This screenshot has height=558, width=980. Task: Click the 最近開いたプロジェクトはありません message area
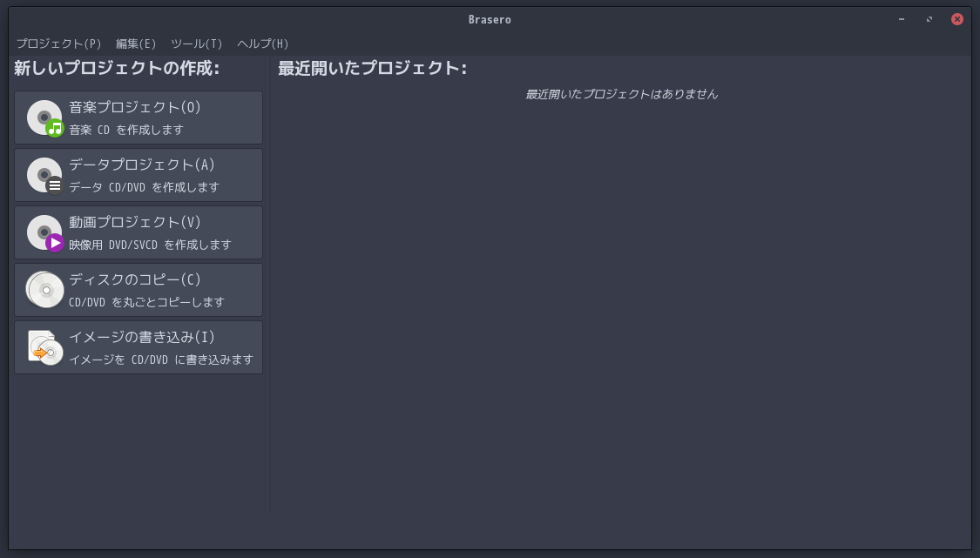(x=621, y=94)
